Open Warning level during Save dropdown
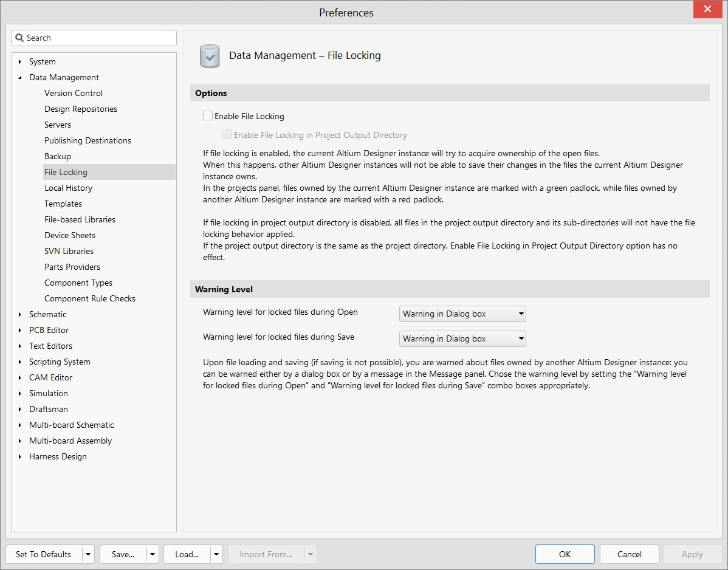 pos(462,339)
